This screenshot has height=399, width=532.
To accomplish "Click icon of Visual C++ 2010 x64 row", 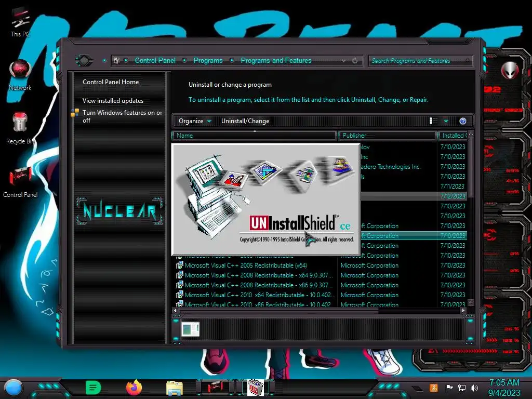I will (179, 295).
